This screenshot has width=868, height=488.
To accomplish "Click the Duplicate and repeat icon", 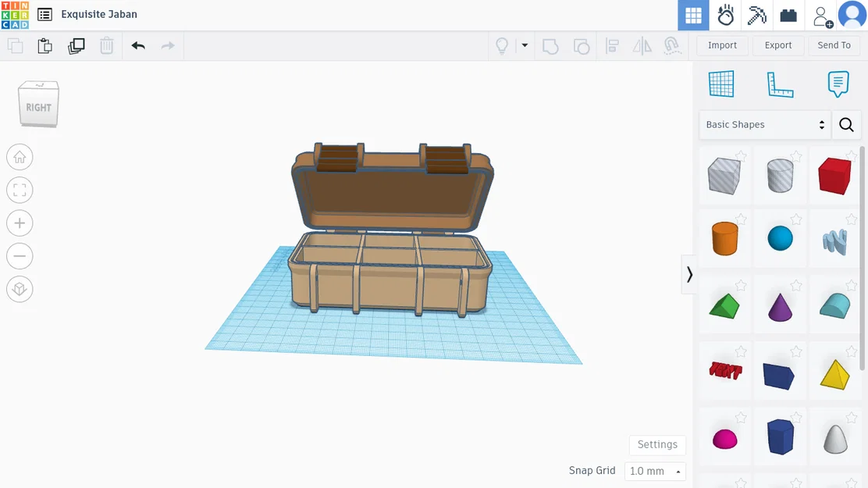I will tap(76, 45).
